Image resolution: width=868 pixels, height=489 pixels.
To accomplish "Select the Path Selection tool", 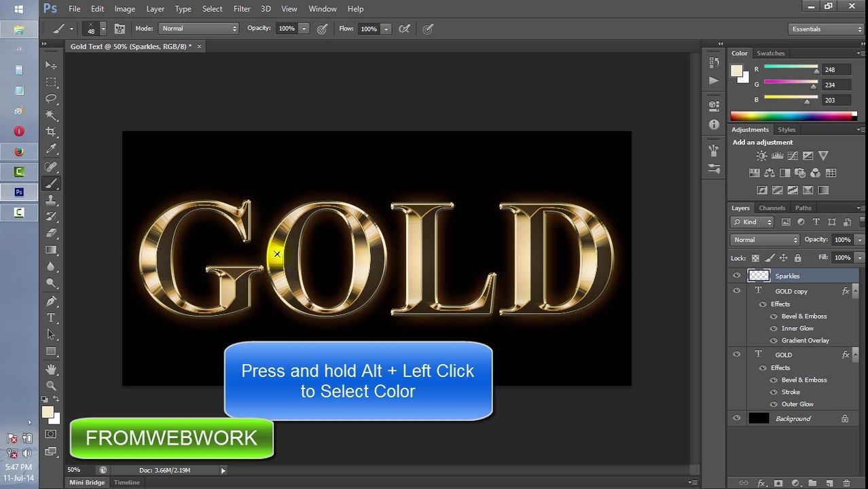I will (51, 334).
